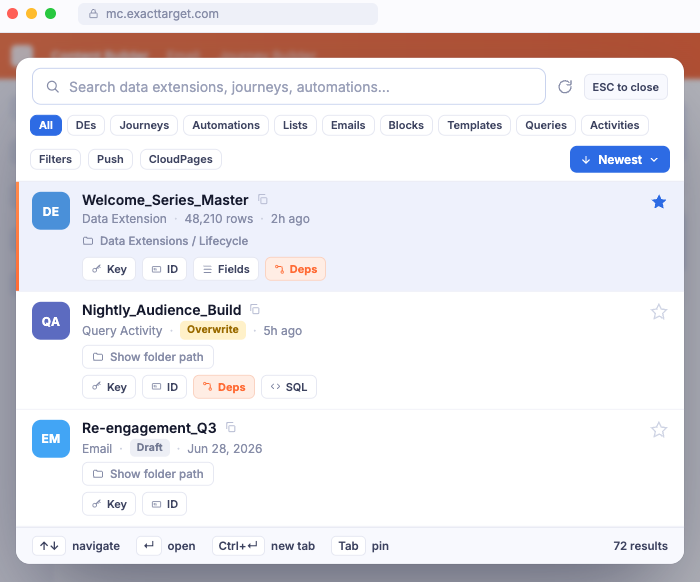Copy Key for Re-engagement_Q3
This screenshot has width=700, height=582.
pyautogui.click(x=109, y=504)
